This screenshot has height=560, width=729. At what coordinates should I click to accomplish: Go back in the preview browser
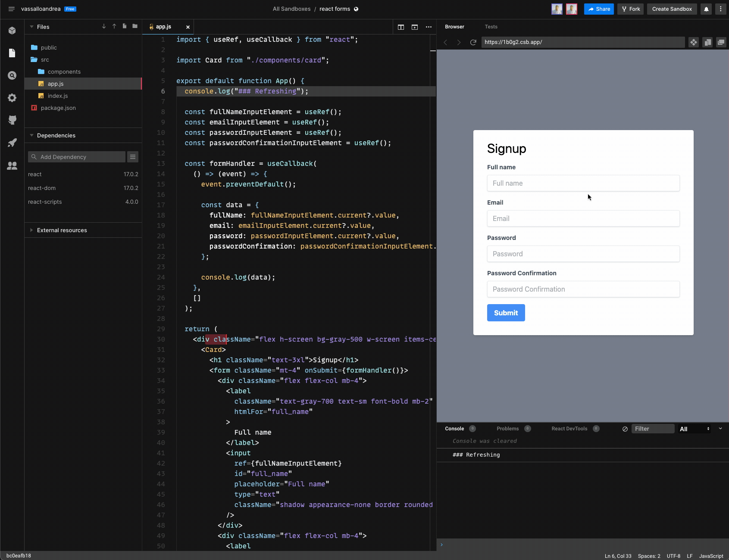point(446,42)
